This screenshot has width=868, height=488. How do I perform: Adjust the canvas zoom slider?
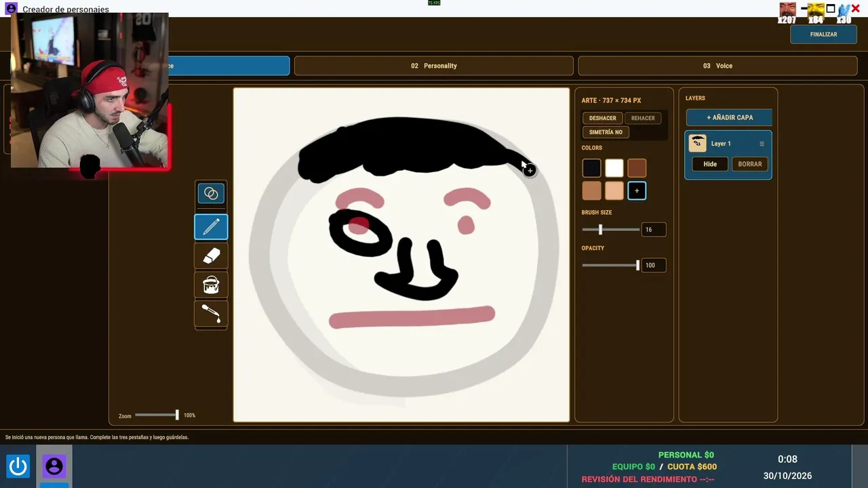pos(157,415)
